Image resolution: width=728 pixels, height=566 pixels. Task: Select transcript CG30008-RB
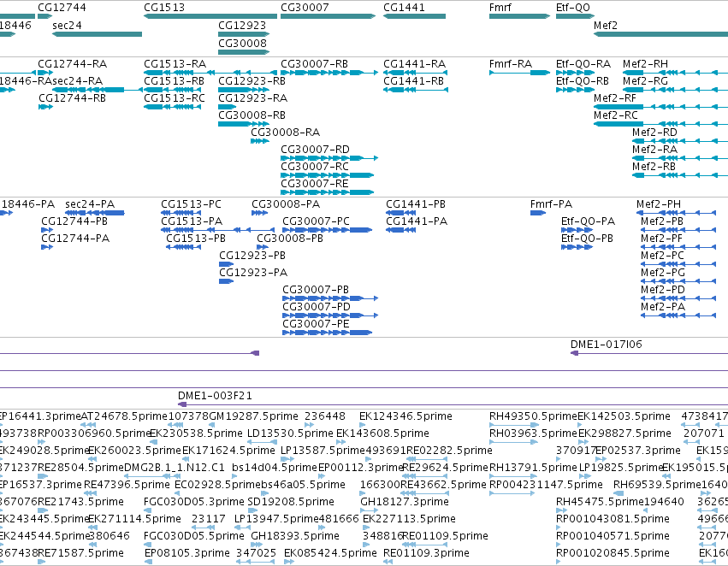(x=252, y=115)
